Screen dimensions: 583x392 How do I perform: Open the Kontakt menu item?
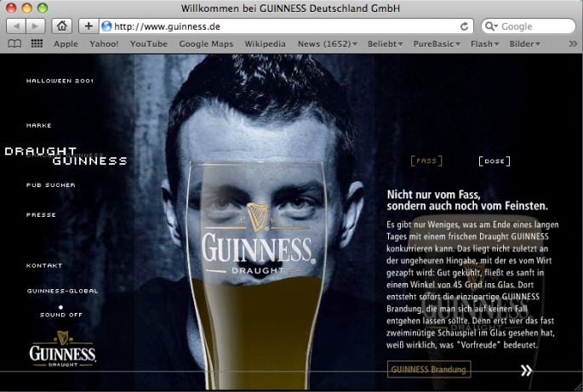click(x=44, y=265)
